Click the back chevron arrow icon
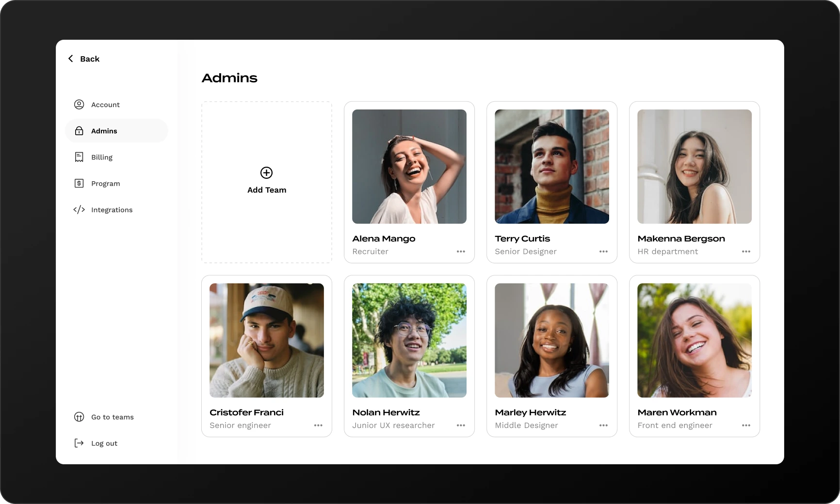This screenshot has height=504, width=840. (71, 59)
